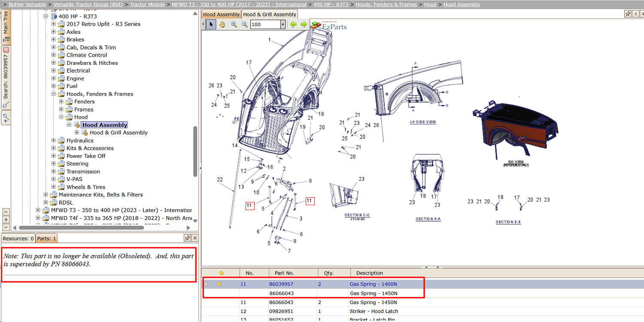This screenshot has height=322, width=644.
Task: Expand the Hydraulics folder
Action: pos(54,140)
